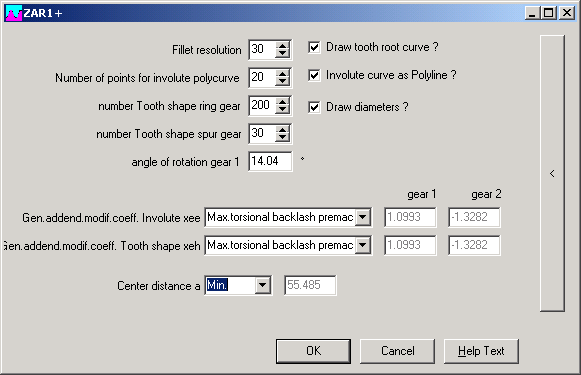Disable Draw diameters checkbox
The image size is (581, 375).
314,107
